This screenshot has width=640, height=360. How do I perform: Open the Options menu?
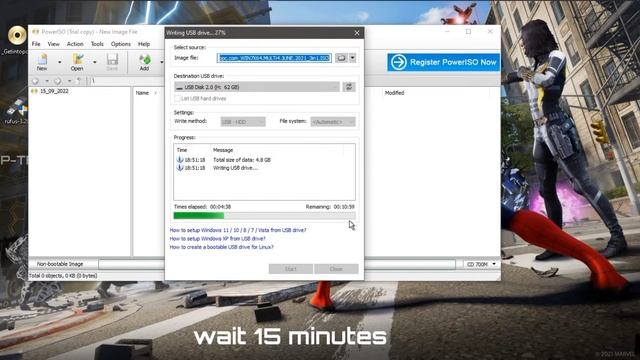(x=121, y=44)
